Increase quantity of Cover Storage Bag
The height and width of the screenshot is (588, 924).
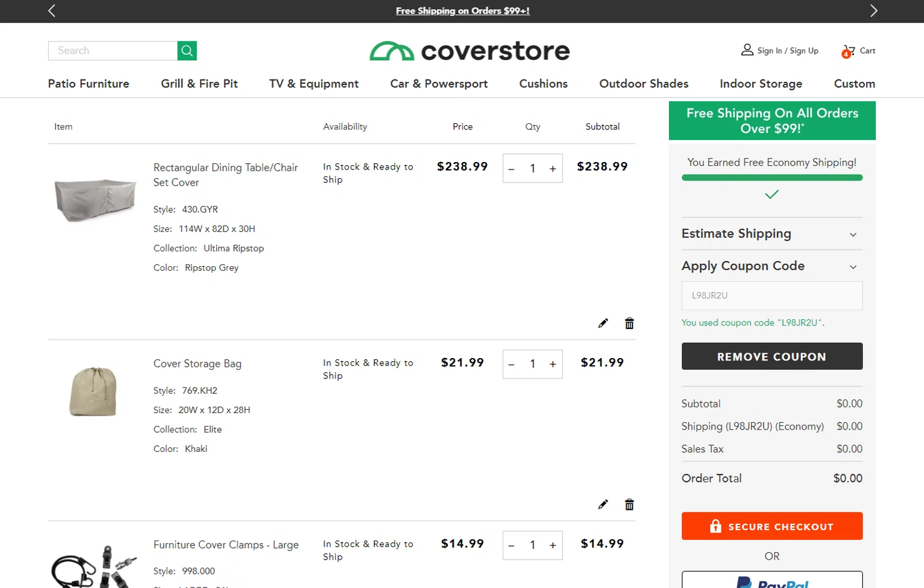(x=553, y=364)
